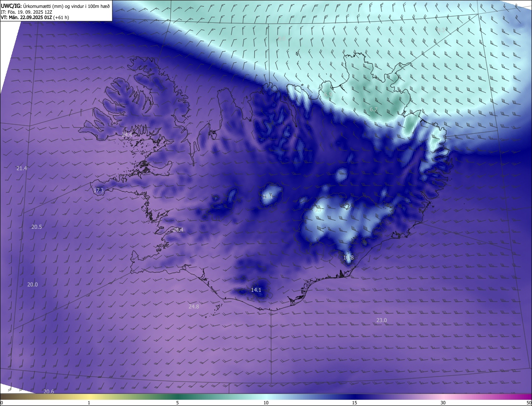
Task: Click the 24.8 value label
Action: pos(194,306)
